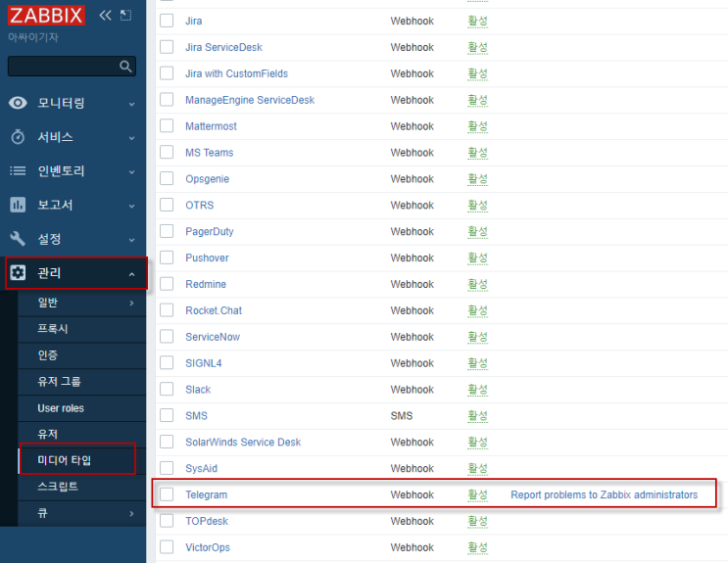Click the eye icon for 모니터링
This screenshot has height=563, width=728.
click(x=18, y=103)
